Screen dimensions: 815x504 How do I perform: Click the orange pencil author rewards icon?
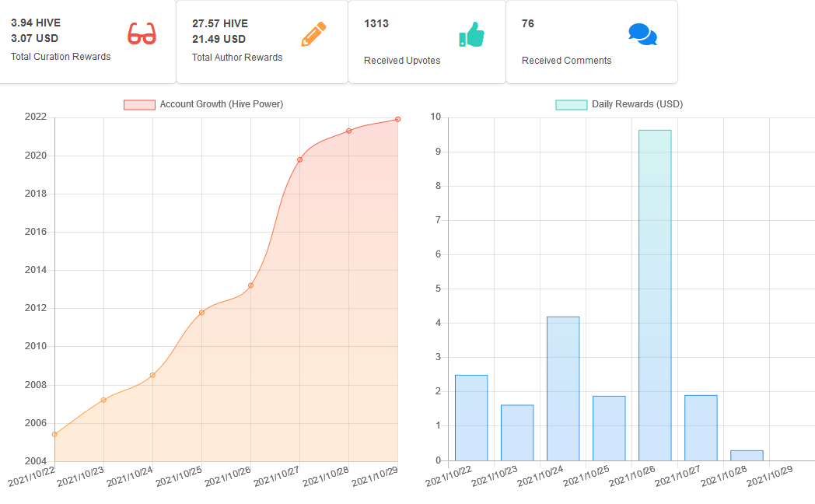(x=313, y=34)
